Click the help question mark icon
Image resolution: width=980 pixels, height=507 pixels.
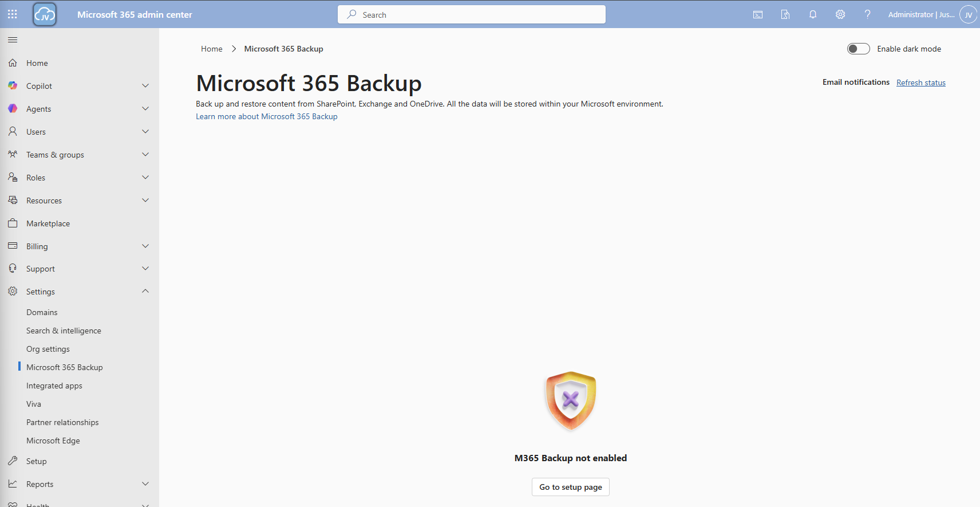click(x=867, y=15)
